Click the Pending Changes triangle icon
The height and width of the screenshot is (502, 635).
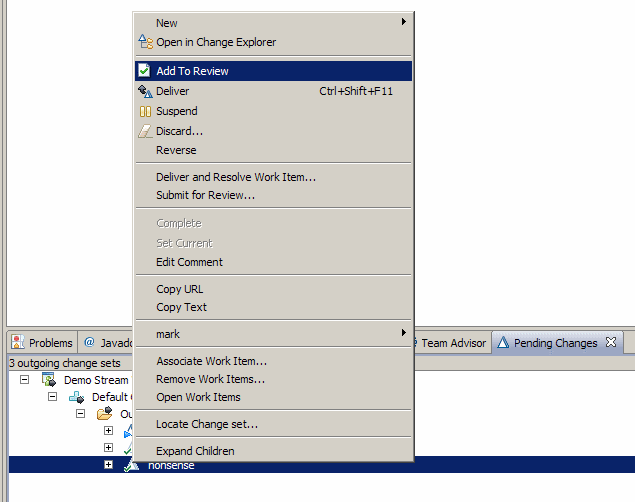coord(503,342)
